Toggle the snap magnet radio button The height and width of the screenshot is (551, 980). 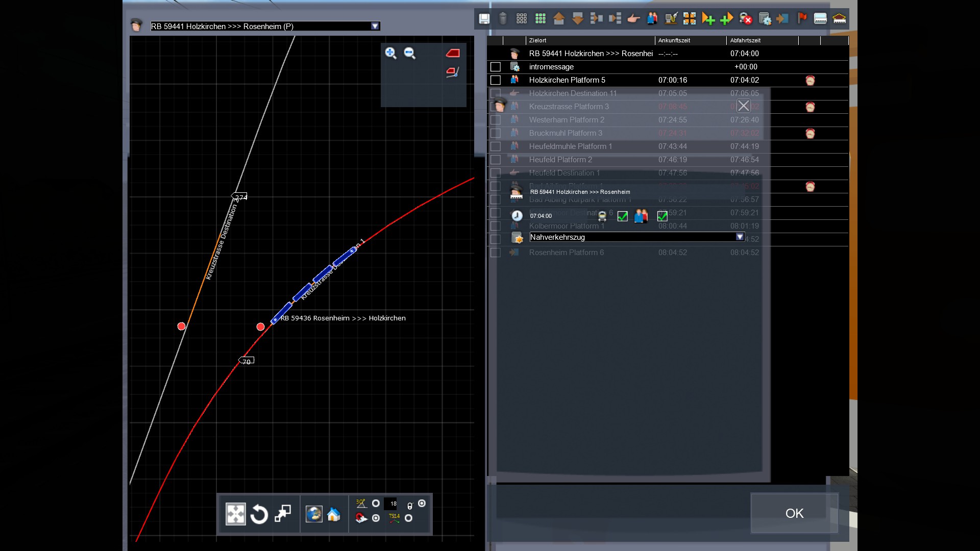coord(376,518)
